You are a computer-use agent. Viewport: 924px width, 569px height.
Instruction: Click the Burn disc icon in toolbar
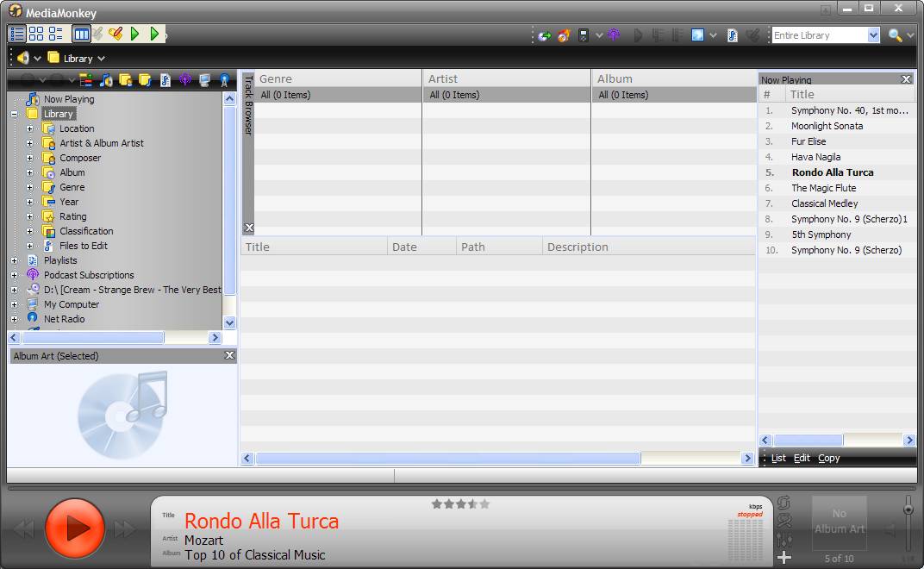pos(564,35)
